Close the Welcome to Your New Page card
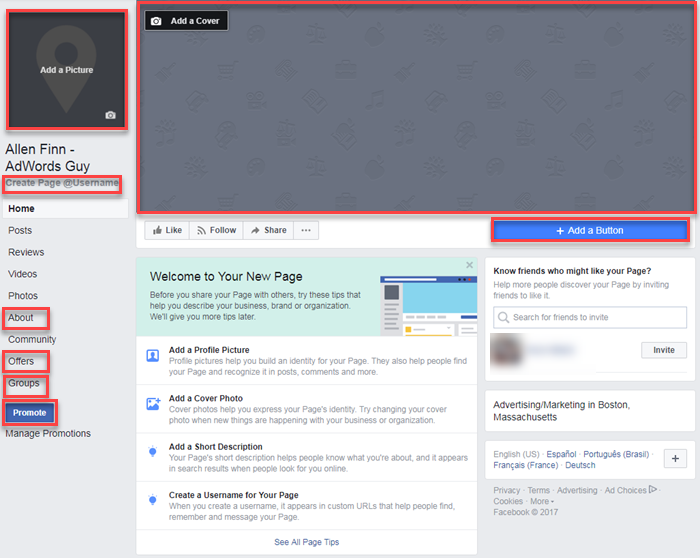Viewport: 700px width, 558px height. pyautogui.click(x=470, y=265)
